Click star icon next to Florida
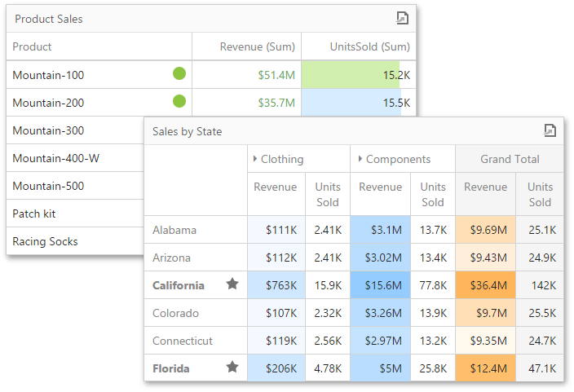This screenshot has width=574, height=392. pyautogui.click(x=232, y=368)
